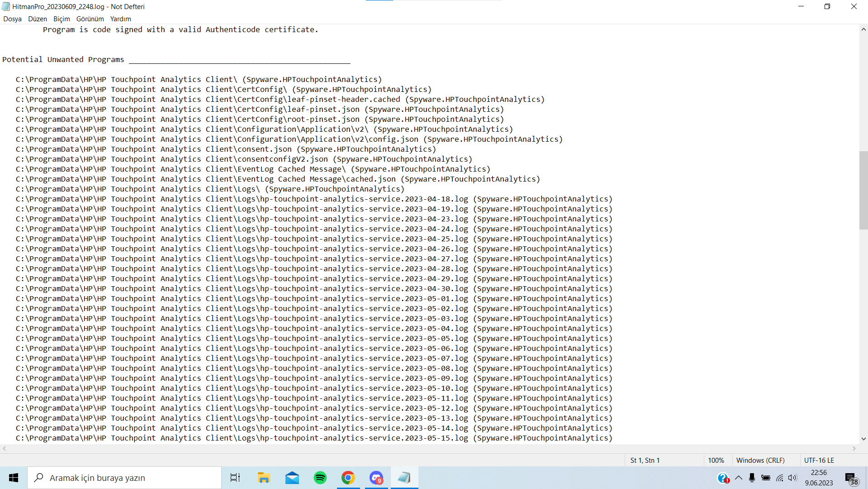Image resolution: width=868 pixels, height=489 pixels.
Task: Click the line with the 2023-04-18.log file
Action: point(314,199)
